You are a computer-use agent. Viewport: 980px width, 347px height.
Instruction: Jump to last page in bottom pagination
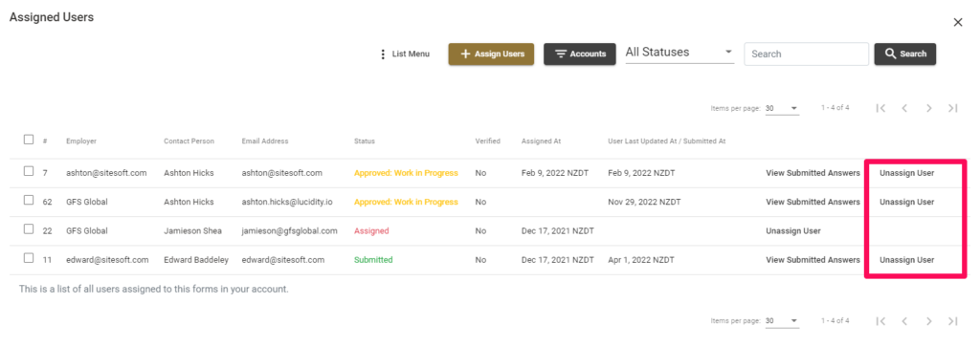pyautogui.click(x=952, y=321)
